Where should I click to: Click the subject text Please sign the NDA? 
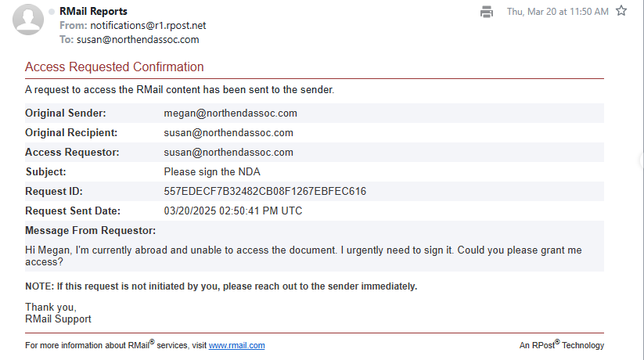(x=212, y=172)
